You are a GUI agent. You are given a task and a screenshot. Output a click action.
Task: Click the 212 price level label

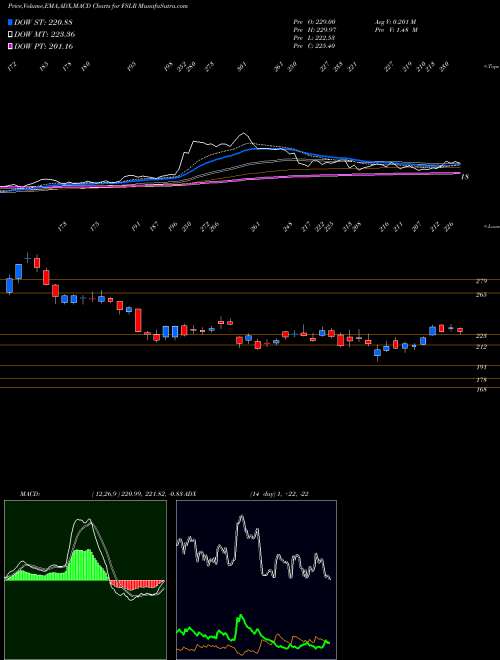point(483,347)
